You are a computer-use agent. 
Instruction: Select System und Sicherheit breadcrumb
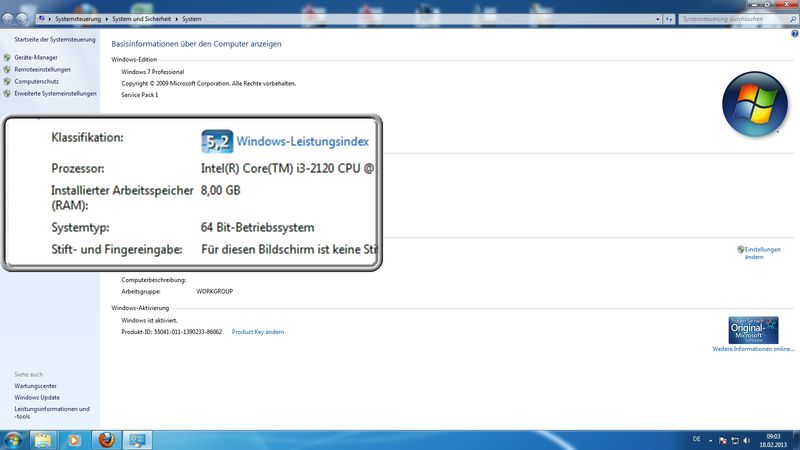tap(141, 19)
